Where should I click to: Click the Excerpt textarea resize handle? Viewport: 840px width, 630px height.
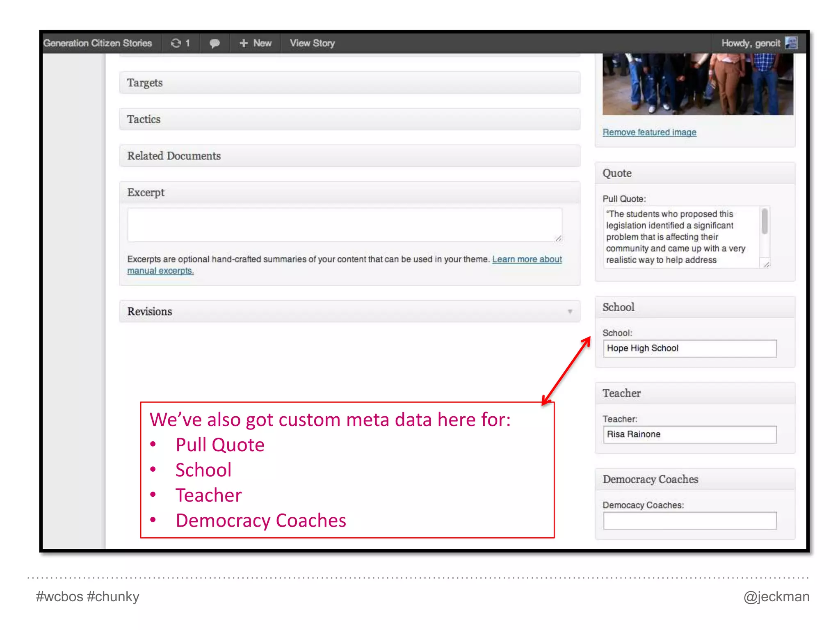[558, 238]
